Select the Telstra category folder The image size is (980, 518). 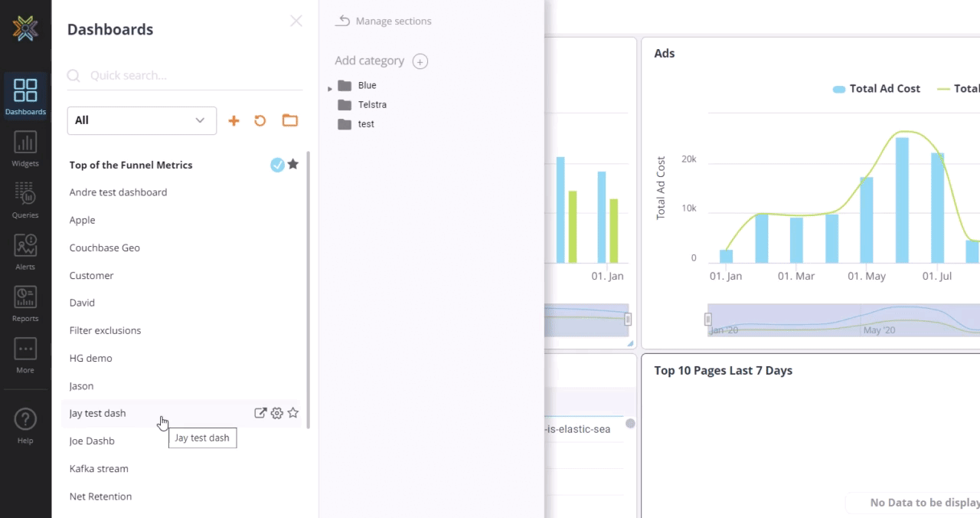point(372,105)
